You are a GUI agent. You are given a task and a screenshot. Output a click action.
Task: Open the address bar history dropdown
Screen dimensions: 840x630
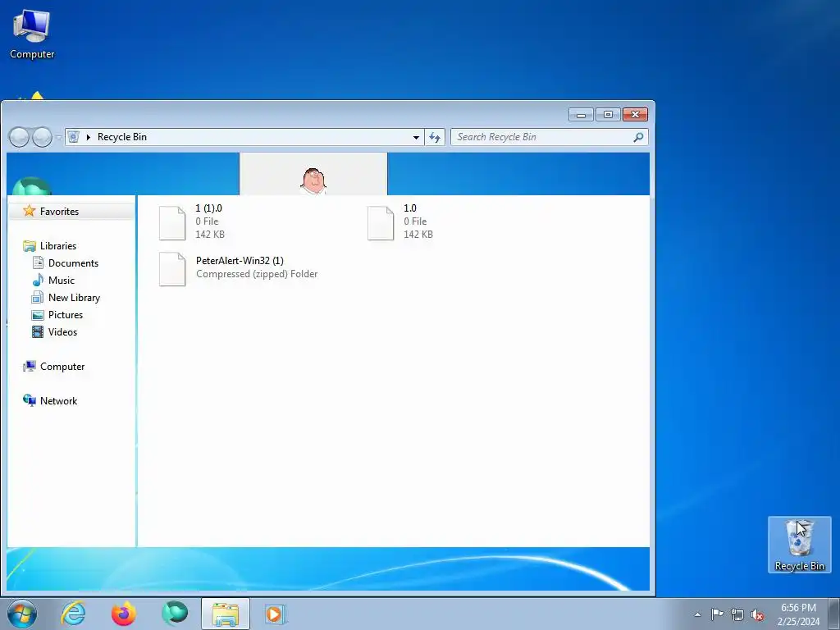pyautogui.click(x=416, y=137)
